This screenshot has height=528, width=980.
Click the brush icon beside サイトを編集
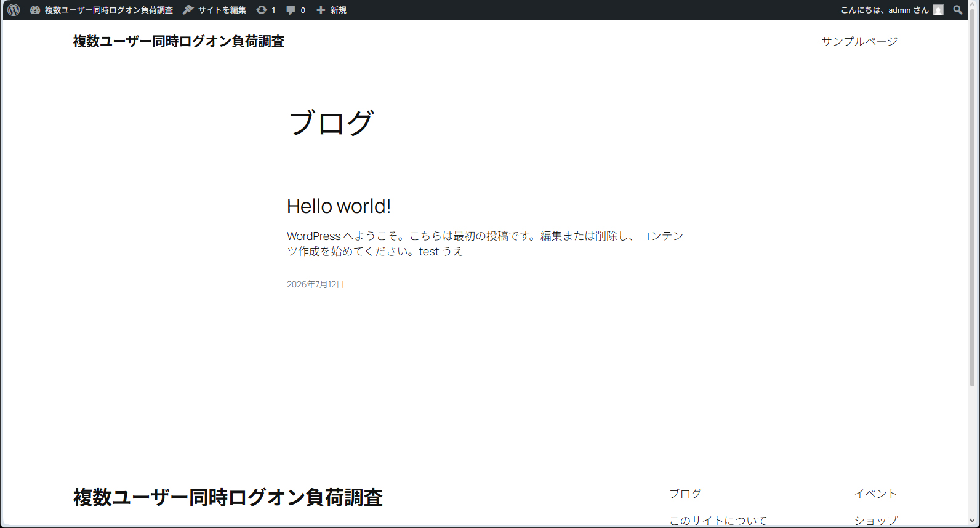tap(188, 10)
